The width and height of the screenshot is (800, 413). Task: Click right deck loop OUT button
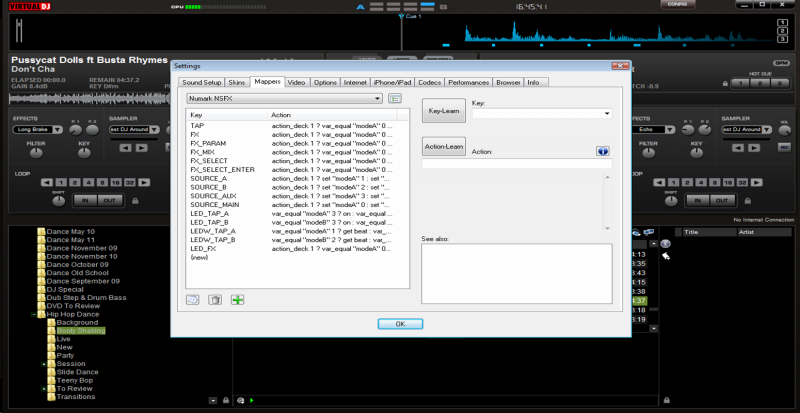pyautogui.click(x=722, y=201)
